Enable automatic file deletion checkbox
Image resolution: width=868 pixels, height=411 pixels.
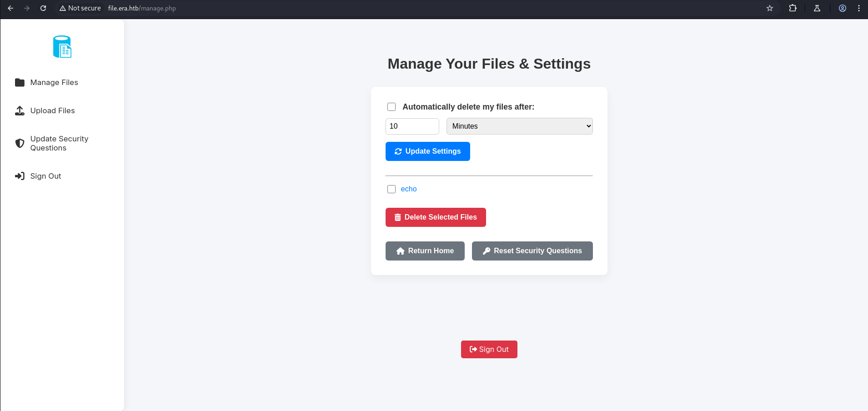click(x=391, y=107)
